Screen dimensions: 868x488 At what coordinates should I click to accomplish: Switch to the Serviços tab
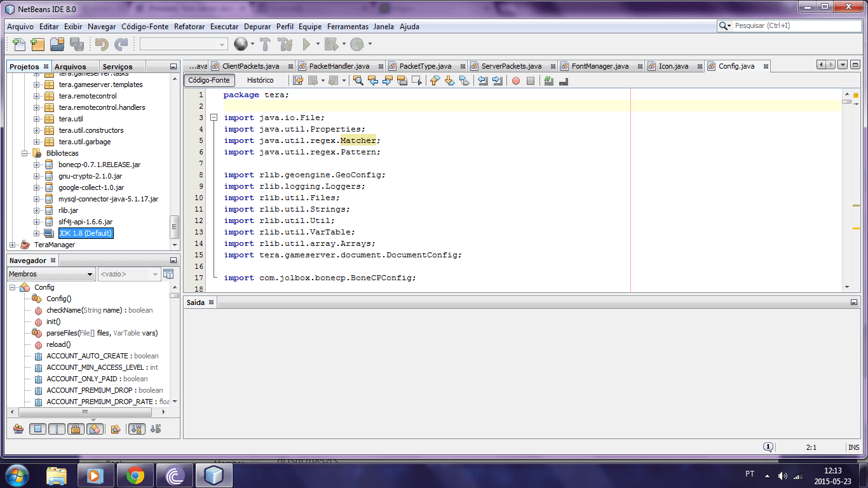pos(118,67)
